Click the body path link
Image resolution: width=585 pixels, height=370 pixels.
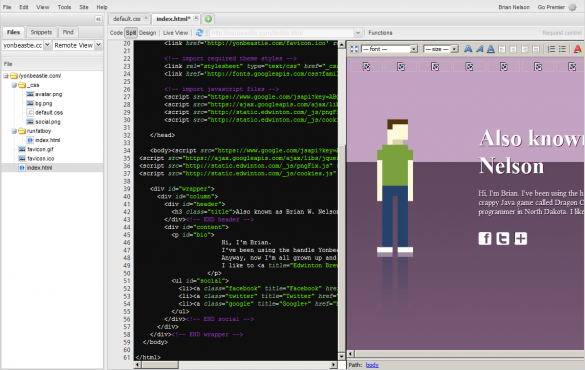point(372,365)
